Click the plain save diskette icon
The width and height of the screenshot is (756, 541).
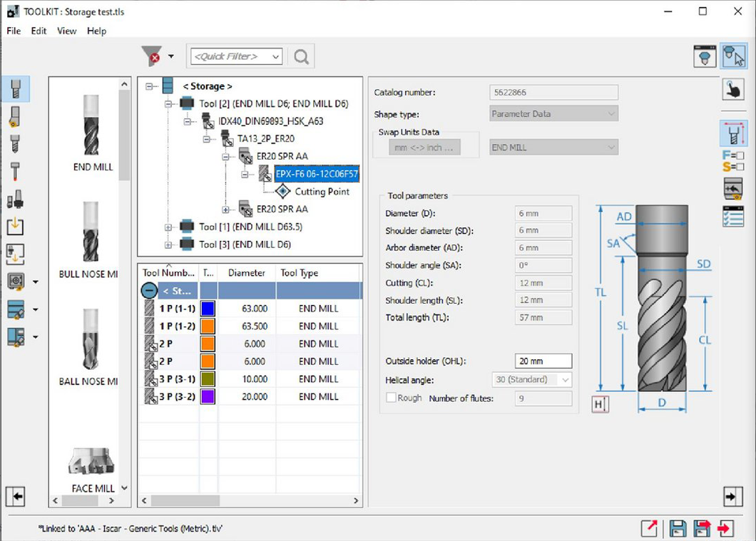point(678,528)
